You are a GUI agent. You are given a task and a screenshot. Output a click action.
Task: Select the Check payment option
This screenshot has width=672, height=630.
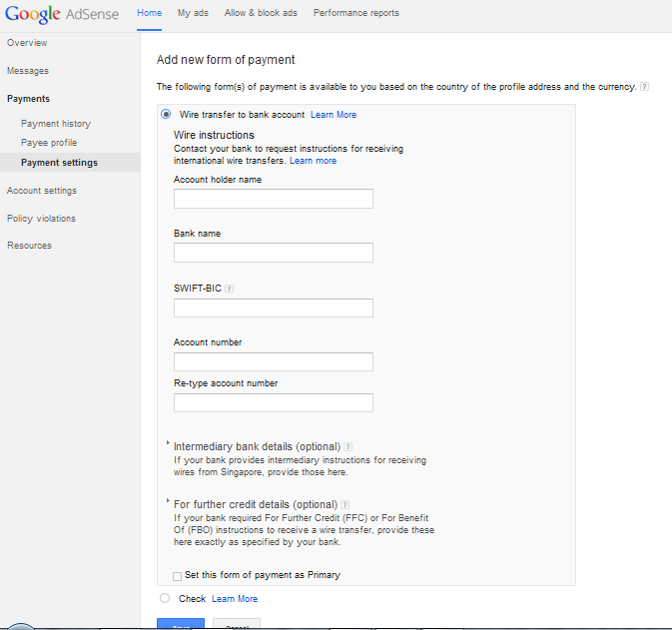pyautogui.click(x=165, y=598)
